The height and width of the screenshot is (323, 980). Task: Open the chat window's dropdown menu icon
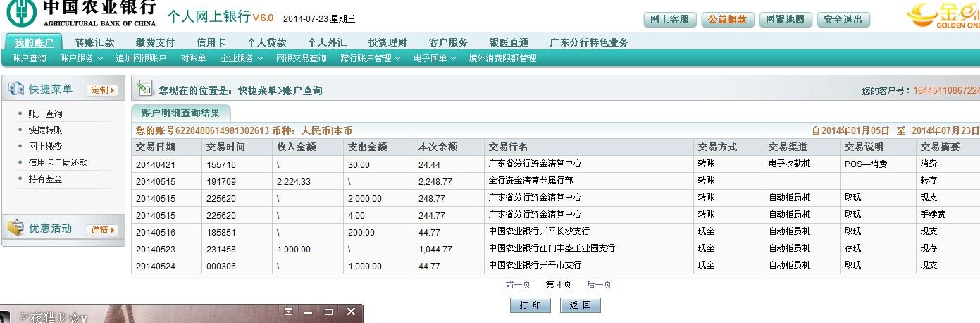pos(288,311)
